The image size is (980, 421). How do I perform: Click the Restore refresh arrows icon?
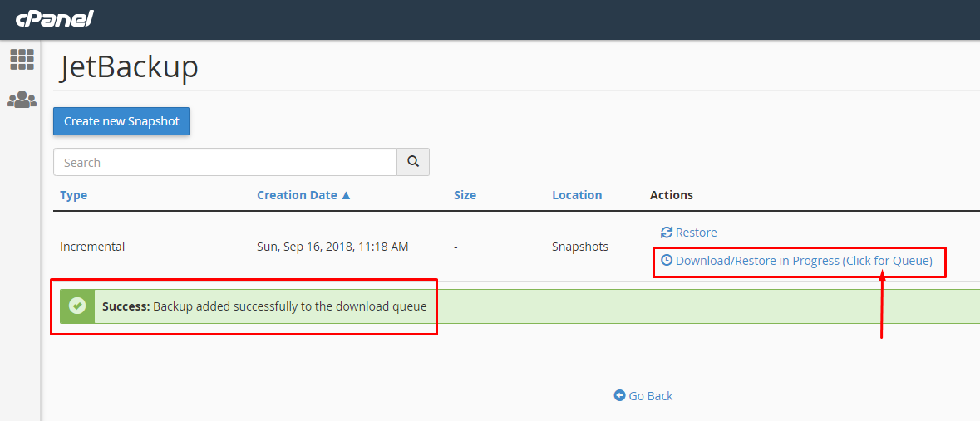coord(667,233)
